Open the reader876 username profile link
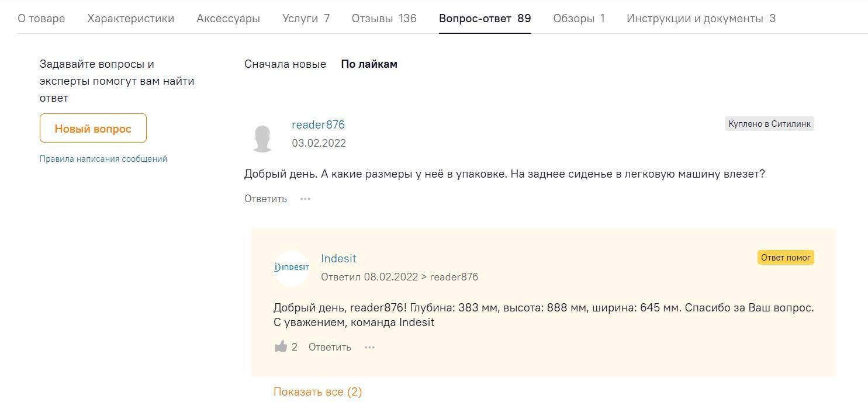This screenshot has height=416, width=868. point(319,124)
